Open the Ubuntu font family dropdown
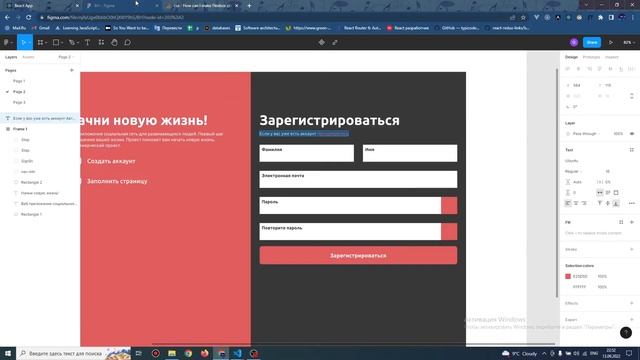 point(571,161)
